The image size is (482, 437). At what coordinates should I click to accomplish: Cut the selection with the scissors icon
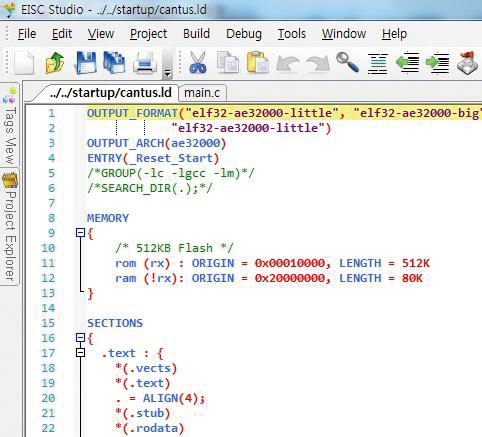[198, 62]
